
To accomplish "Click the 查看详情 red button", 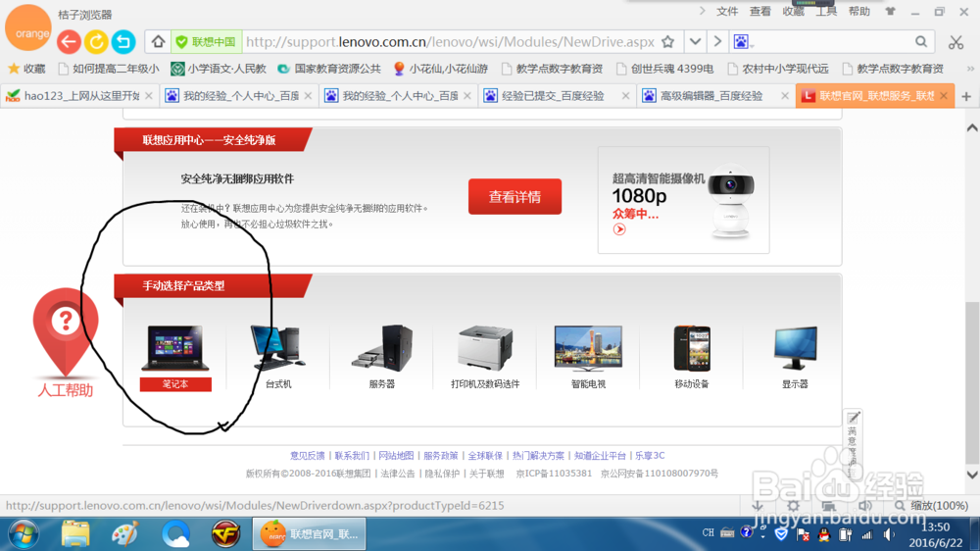I will [x=515, y=197].
